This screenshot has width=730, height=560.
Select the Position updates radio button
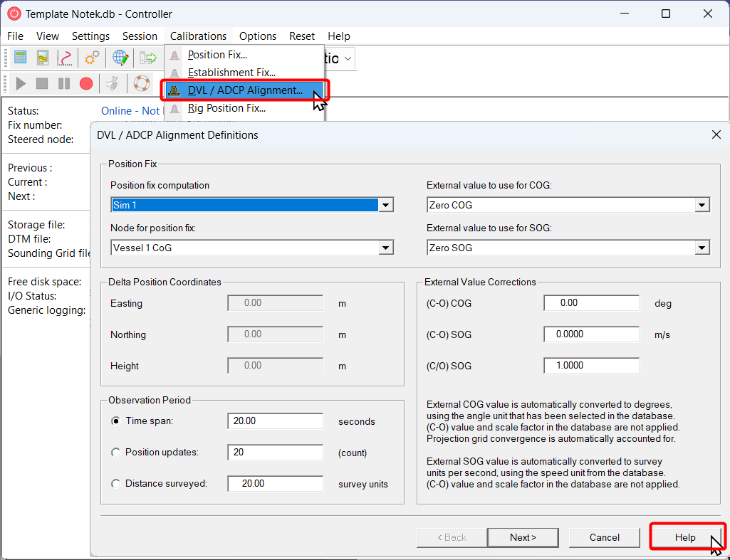pyautogui.click(x=116, y=453)
